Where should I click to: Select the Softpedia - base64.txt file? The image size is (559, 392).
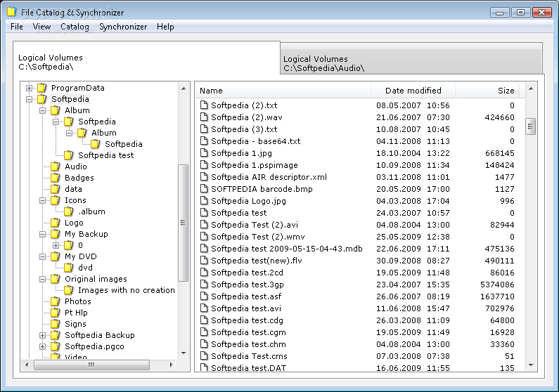pos(256,141)
